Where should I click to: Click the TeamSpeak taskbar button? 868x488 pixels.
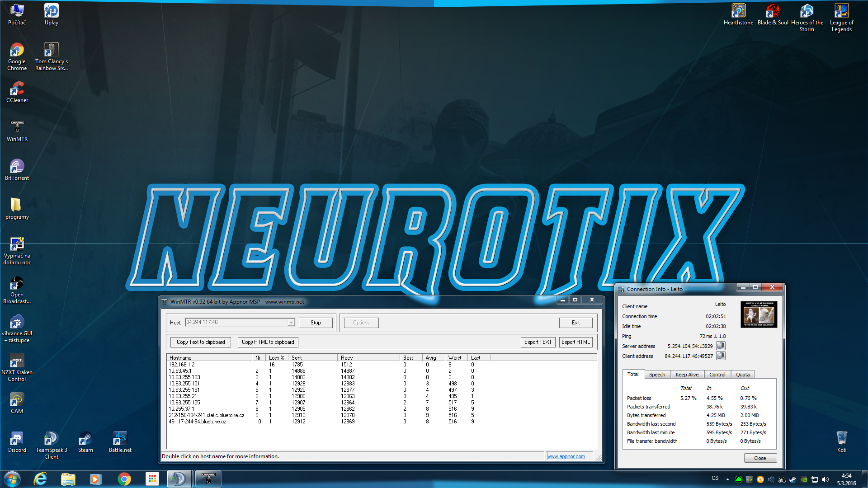point(179,479)
